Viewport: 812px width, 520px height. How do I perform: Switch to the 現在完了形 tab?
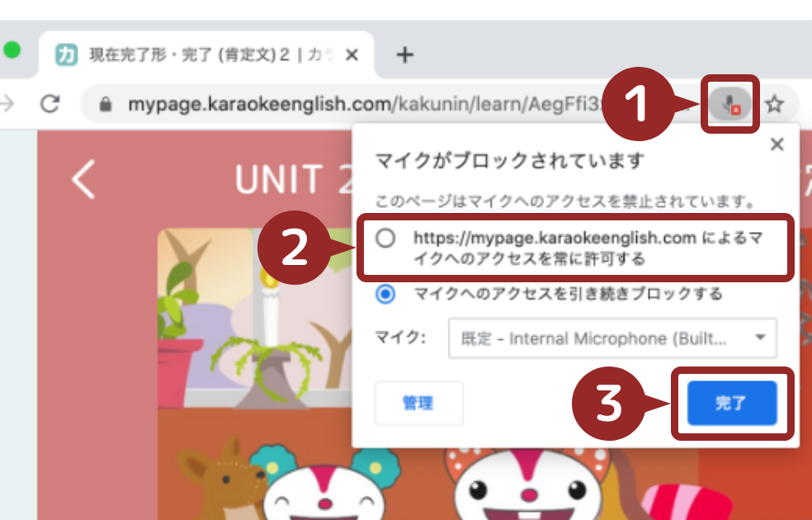pos(207,54)
